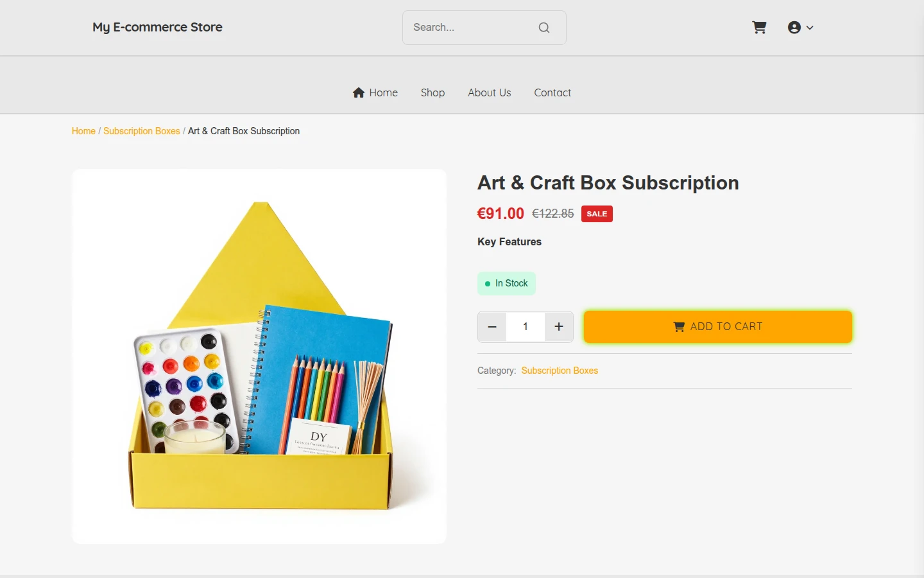Open the Contact menu item
Screen dimensions: 924x578
pyautogui.click(x=552, y=92)
